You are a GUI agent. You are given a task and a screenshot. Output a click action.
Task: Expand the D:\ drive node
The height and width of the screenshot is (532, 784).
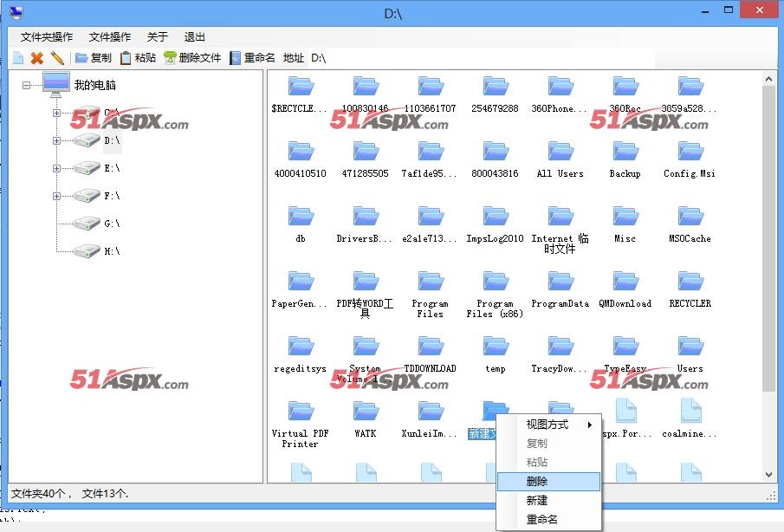point(56,141)
